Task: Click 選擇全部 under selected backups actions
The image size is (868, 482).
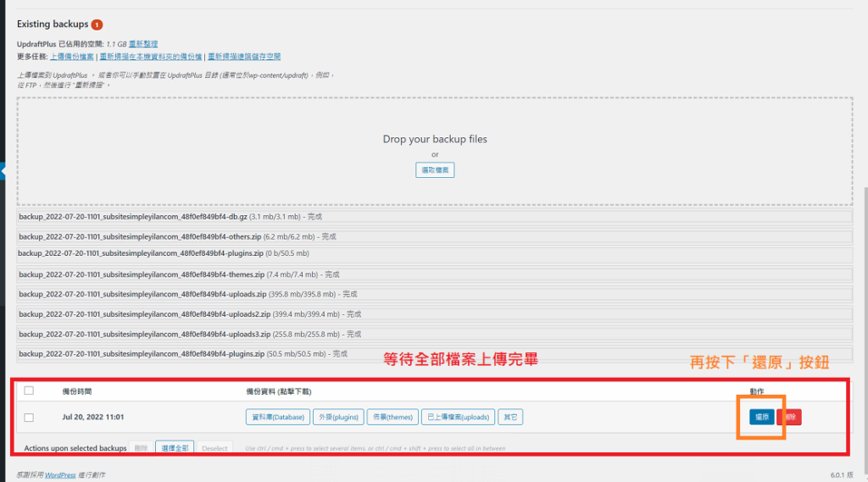Action: 176,448
